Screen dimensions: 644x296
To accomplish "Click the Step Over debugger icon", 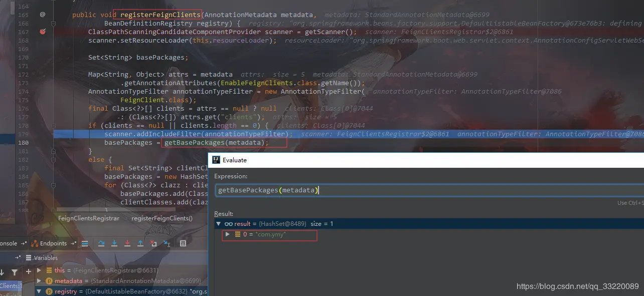I will (101, 243).
